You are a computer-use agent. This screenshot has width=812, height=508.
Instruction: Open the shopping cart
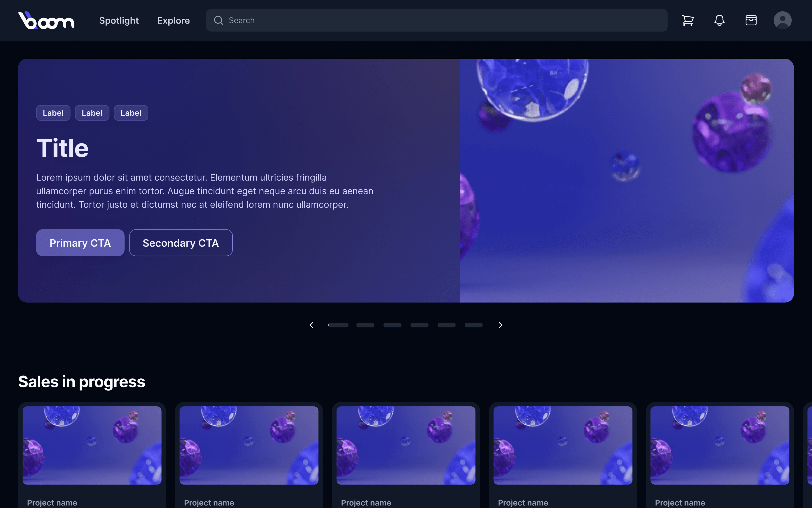tap(688, 21)
